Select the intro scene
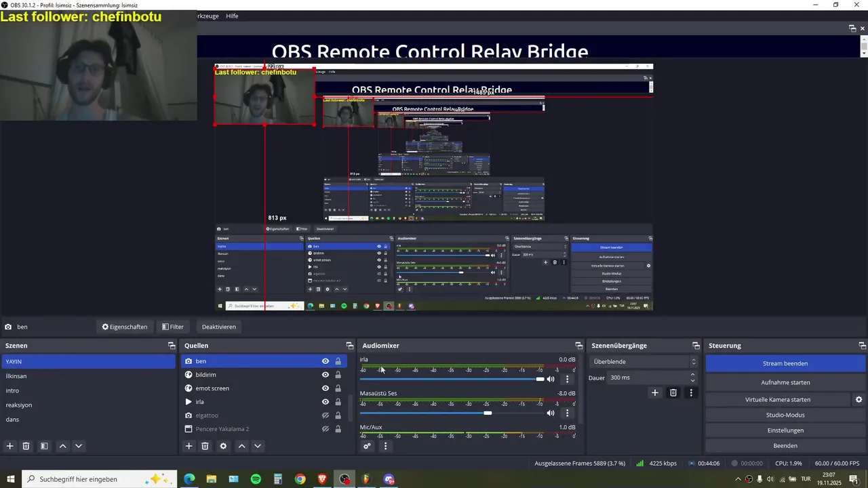The image size is (868, 488). [88, 390]
